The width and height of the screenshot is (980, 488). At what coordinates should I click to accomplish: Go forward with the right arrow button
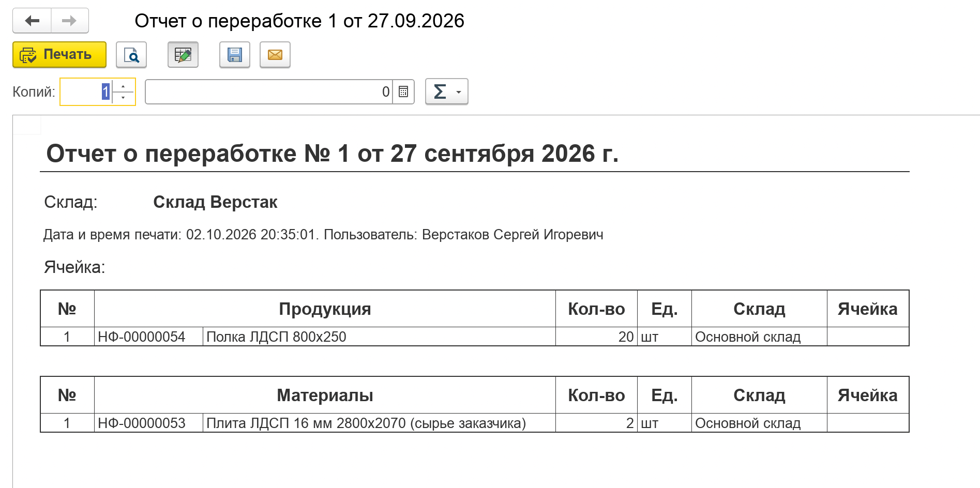pos(69,21)
